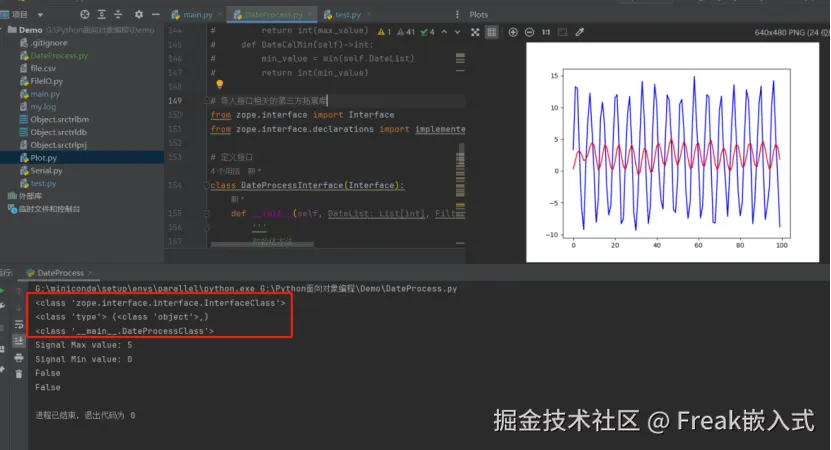Rerun DateProcess with green play icon

tap(2, 291)
